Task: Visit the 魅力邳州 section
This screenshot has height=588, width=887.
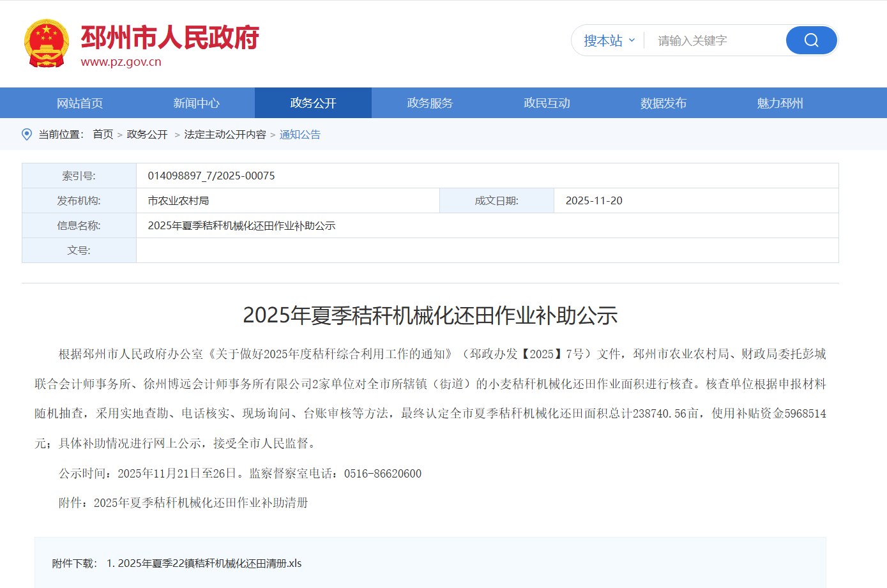Action: pyautogui.click(x=780, y=103)
